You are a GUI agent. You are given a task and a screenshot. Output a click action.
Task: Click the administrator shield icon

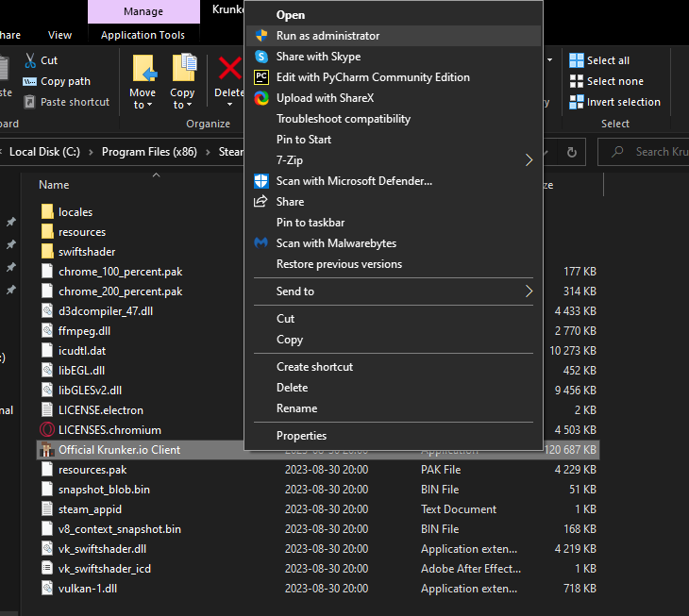(x=261, y=36)
